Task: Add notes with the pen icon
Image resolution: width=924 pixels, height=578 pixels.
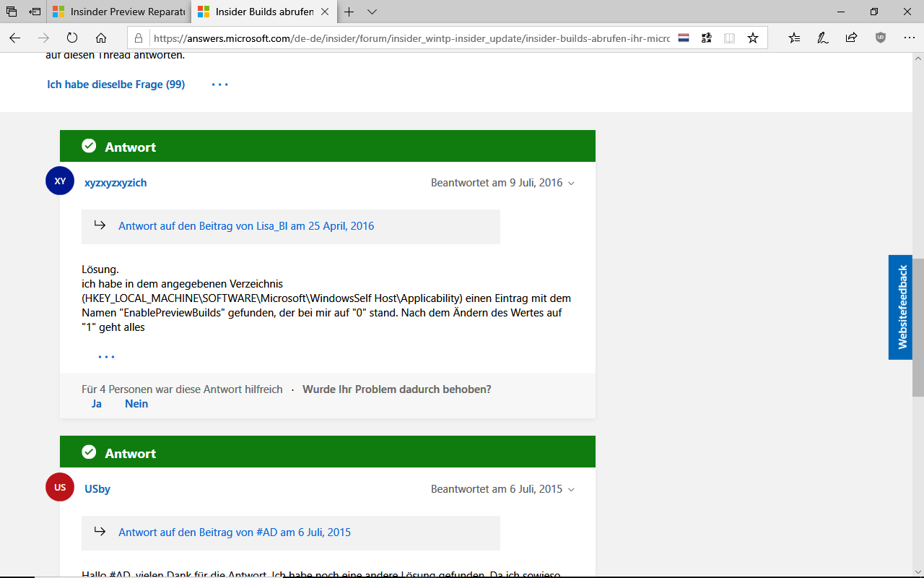Action: (x=823, y=38)
